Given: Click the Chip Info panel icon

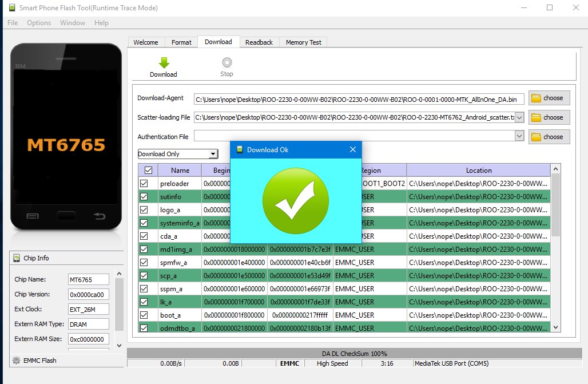Looking at the screenshot, I should pyautogui.click(x=17, y=258).
